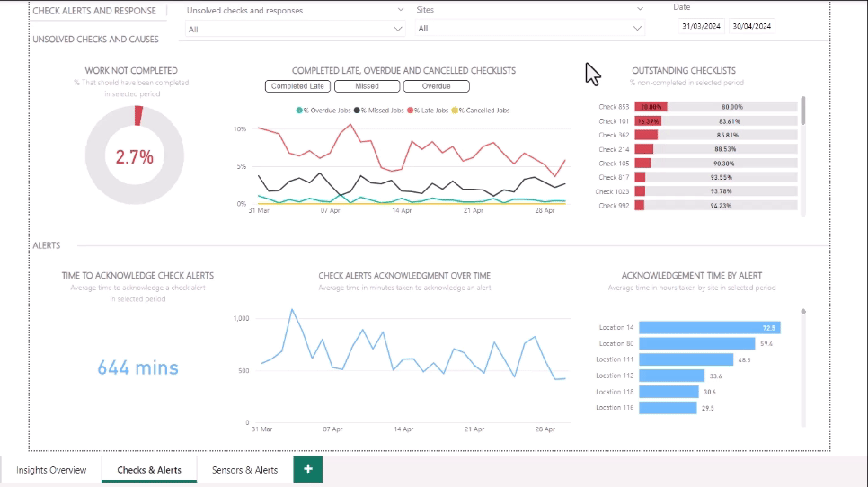Click the start date field 31/03/2024
The width and height of the screenshot is (868, 487).
point(701,26)
